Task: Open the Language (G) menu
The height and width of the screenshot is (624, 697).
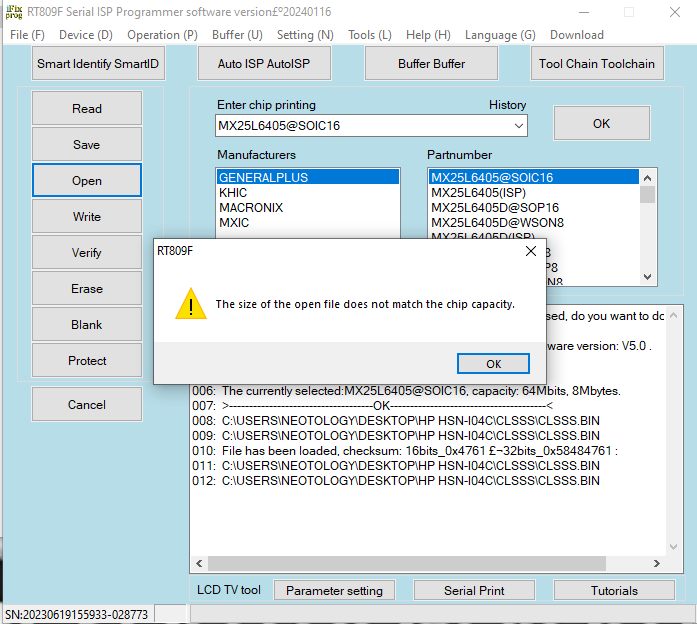Action: [500, 35]
